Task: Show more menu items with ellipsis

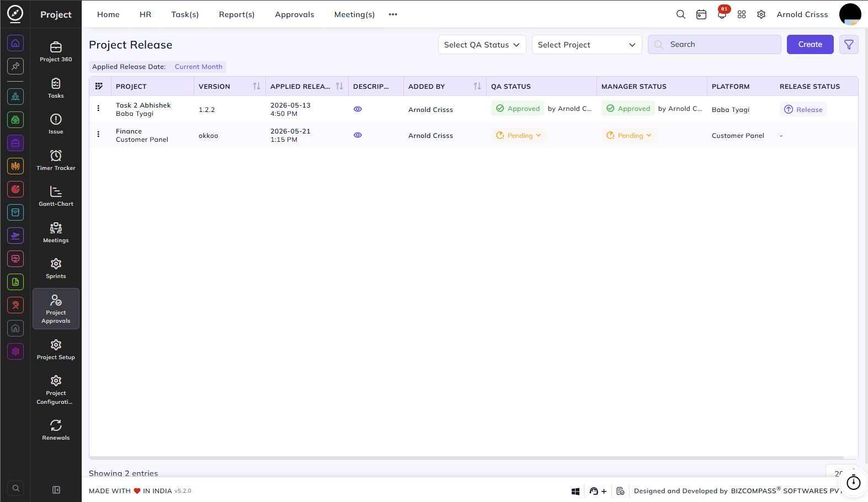Action: [393, 14]
